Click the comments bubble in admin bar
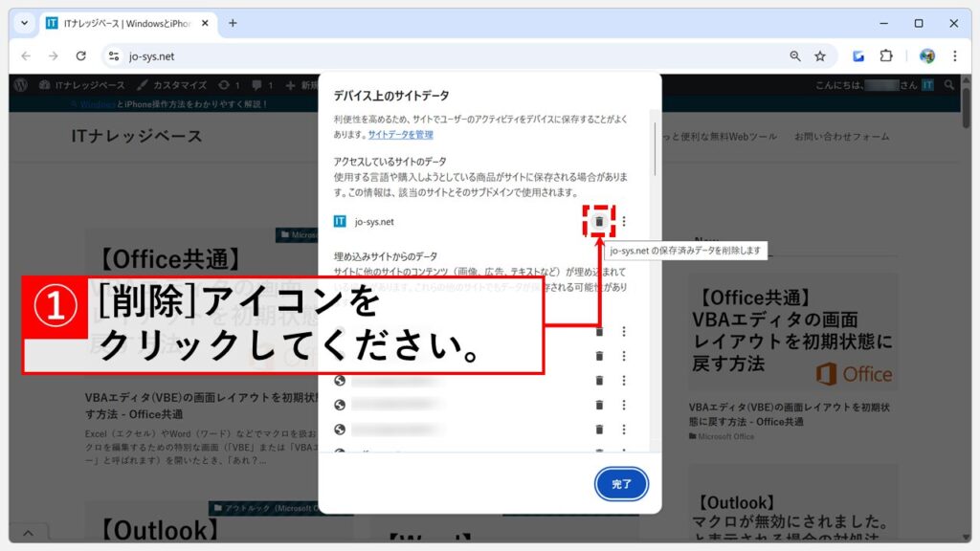 pyautogui.click(x=262, y=85)
